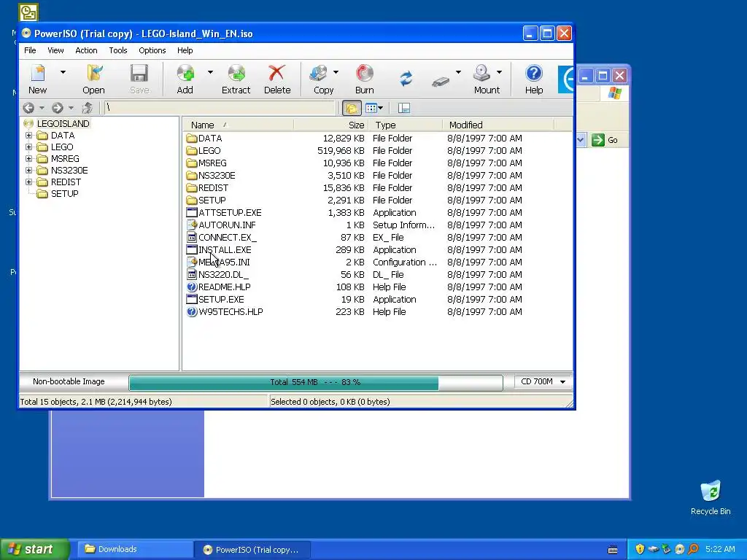Viewport: 747px width, 560px height.
Task: Open the USB drive dropdown arrow
Action: pos(458,72)
